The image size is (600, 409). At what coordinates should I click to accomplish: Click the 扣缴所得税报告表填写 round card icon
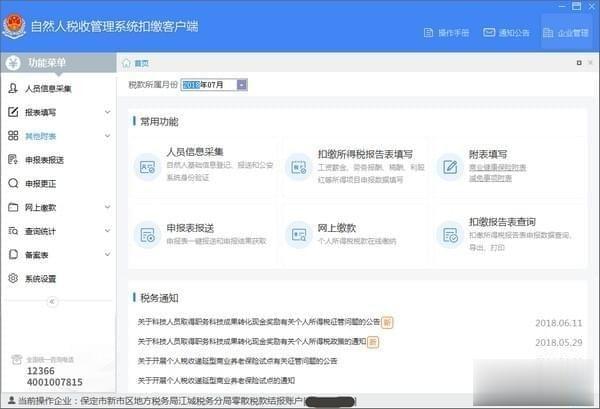pyautogui.click(x=298, y=167)
